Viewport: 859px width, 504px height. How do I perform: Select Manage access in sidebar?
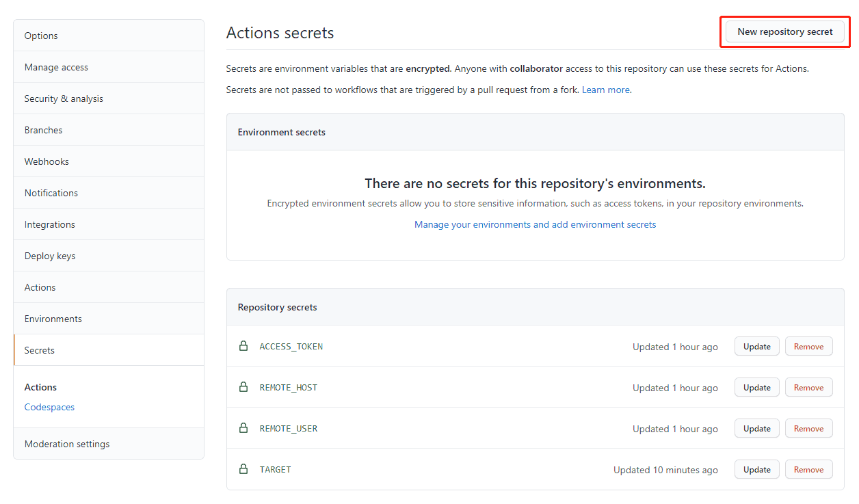click(56, 67)
